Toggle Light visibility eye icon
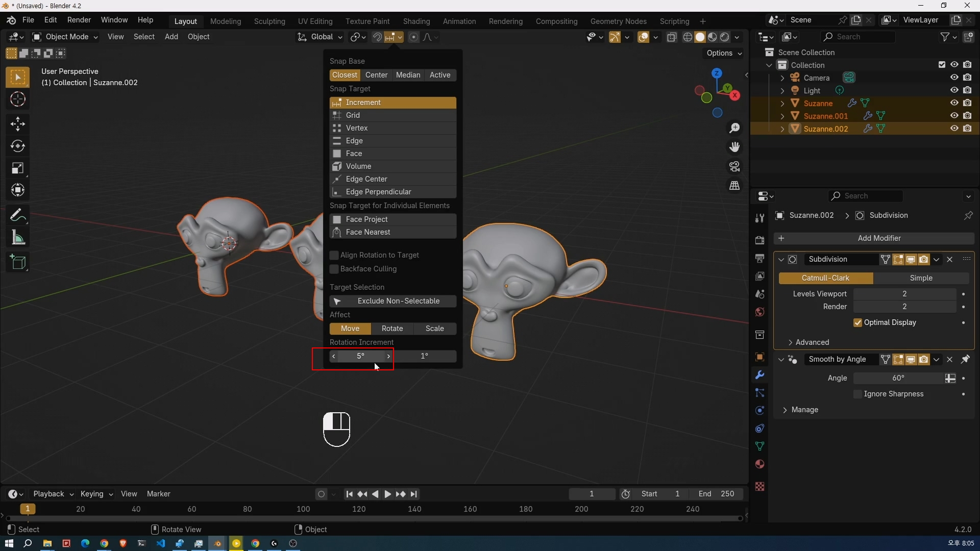 [954, 90]
